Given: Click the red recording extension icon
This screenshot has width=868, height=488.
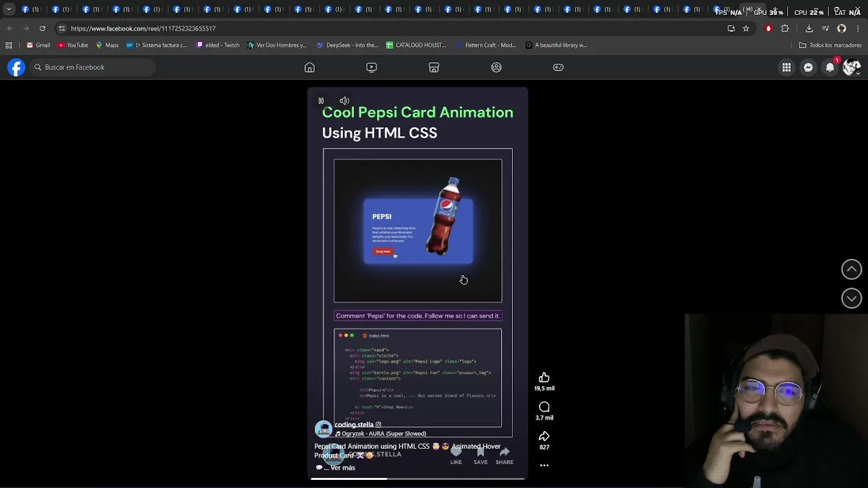Looking at the screenshot, I should pyautogui.click(x=768, y=28).
